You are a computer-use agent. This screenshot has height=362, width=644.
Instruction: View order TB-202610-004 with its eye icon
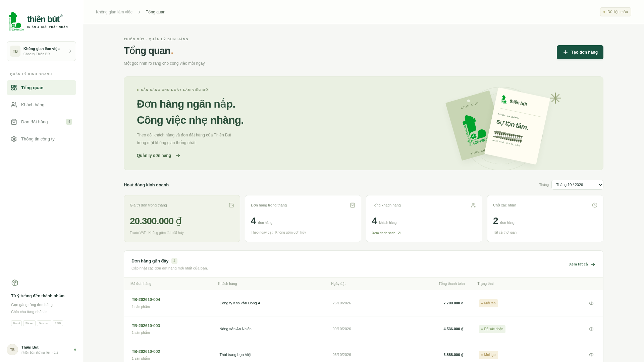pyautogui.click(x=591, y=303)
